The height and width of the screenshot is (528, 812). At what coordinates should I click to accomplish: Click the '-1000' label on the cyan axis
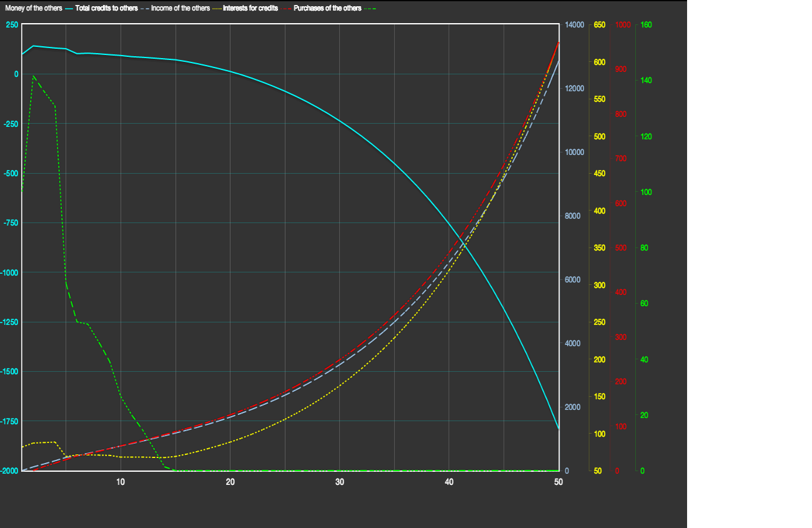pos(11,272)
